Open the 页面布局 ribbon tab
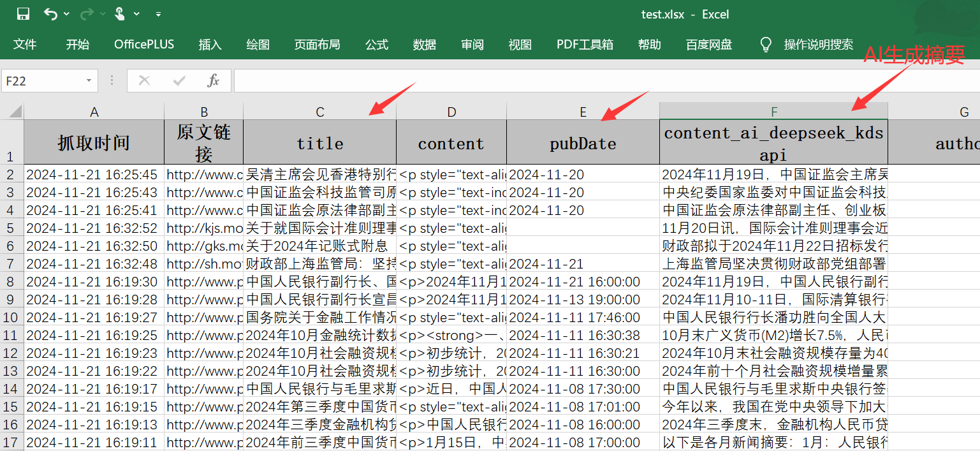This screenshot has height=451, width=980. pos(317,45)
